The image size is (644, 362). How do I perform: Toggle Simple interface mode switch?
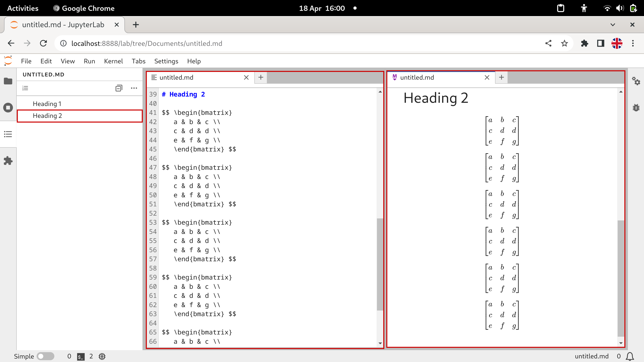point(45,356)
